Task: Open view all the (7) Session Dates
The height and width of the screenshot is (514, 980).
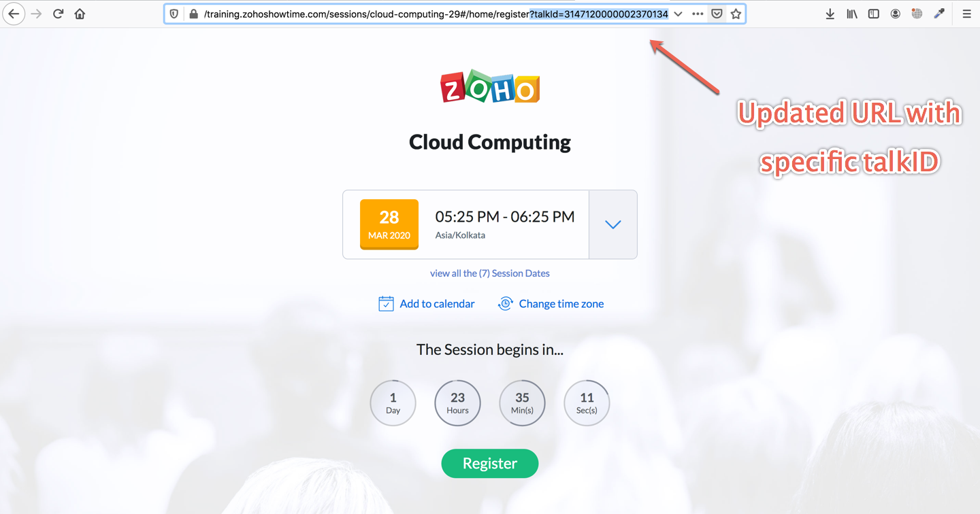Action: tap(490, 273)
